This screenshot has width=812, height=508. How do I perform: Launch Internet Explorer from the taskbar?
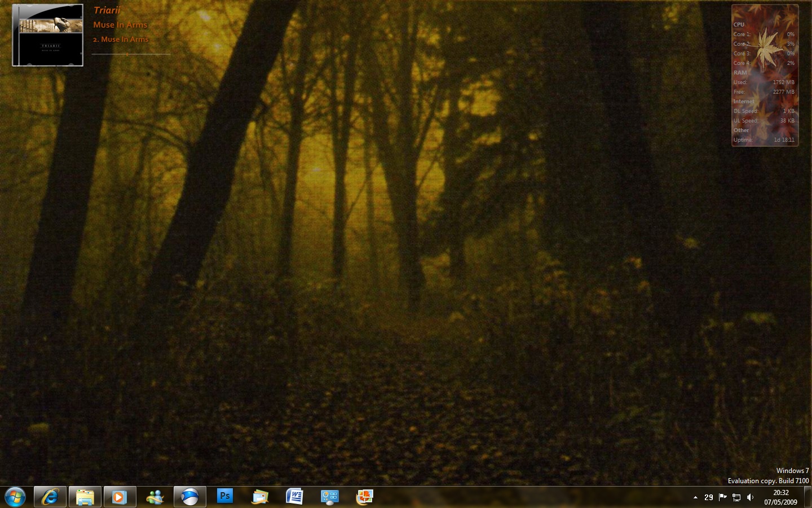coord(50,497)
